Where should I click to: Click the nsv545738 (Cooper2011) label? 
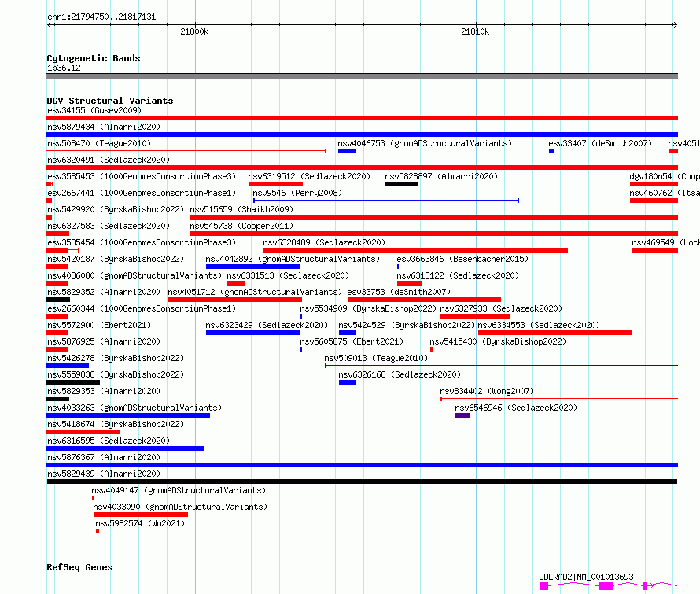[x=241, y=226]
